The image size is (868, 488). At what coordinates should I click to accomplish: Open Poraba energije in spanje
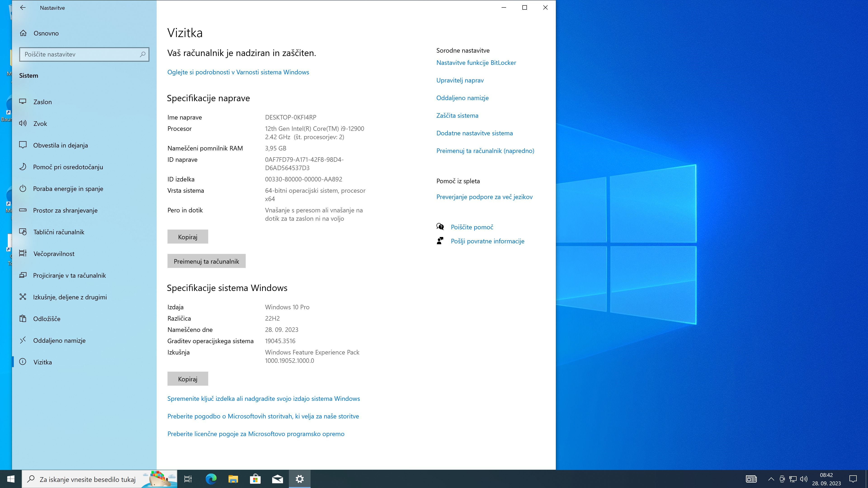point(84,189)
